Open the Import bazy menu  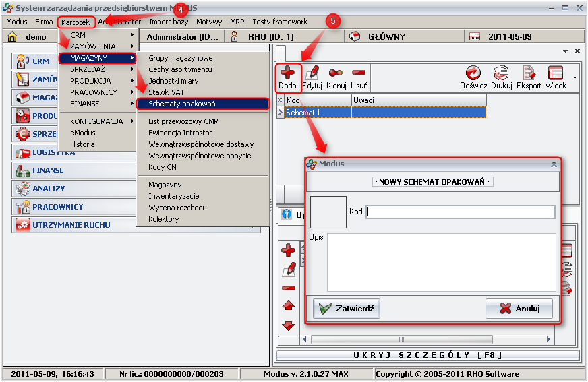(x=169, y=22)
